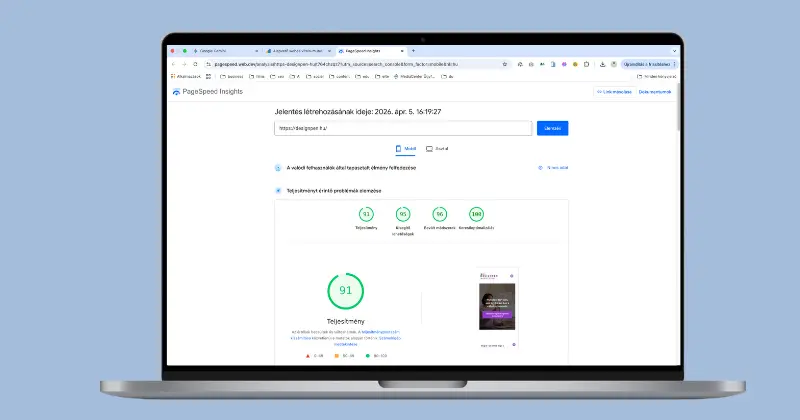Open the browser menu three-dot icon

click(674, 64)
